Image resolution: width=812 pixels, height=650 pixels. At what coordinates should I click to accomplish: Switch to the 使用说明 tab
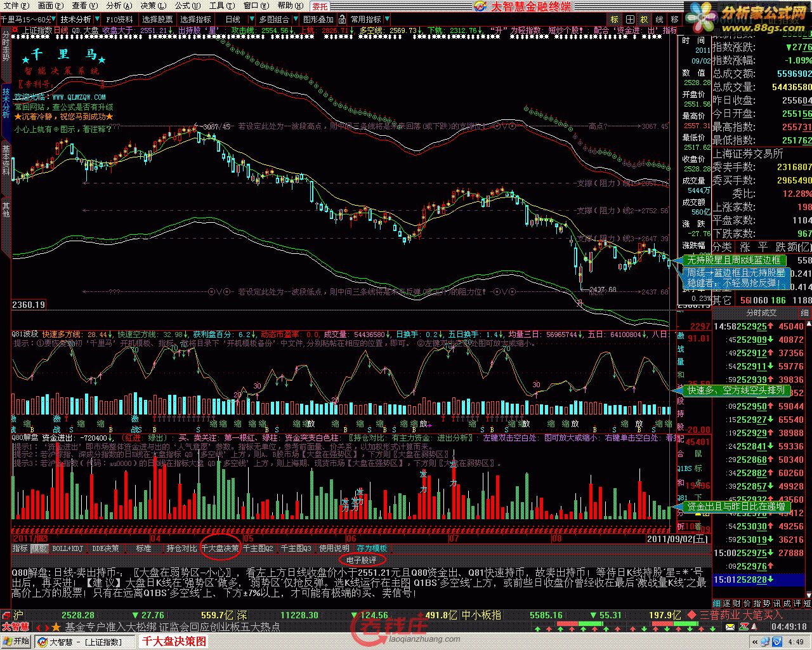click(x=334, y=548)
